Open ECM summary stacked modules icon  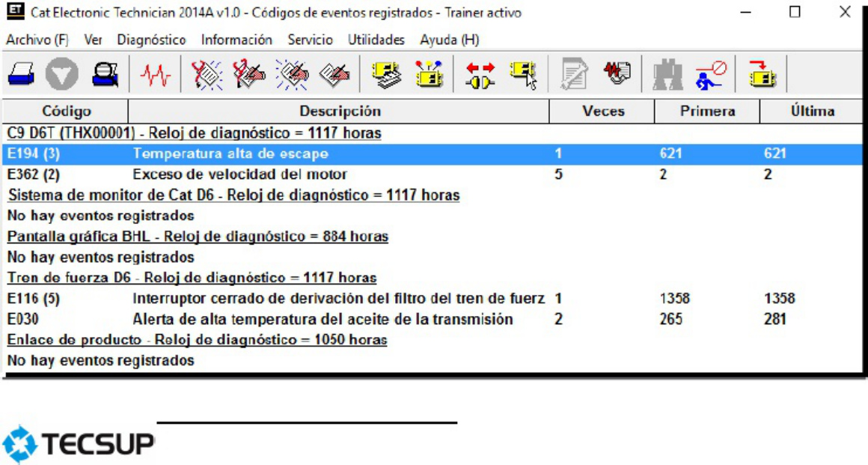[386, 74]
